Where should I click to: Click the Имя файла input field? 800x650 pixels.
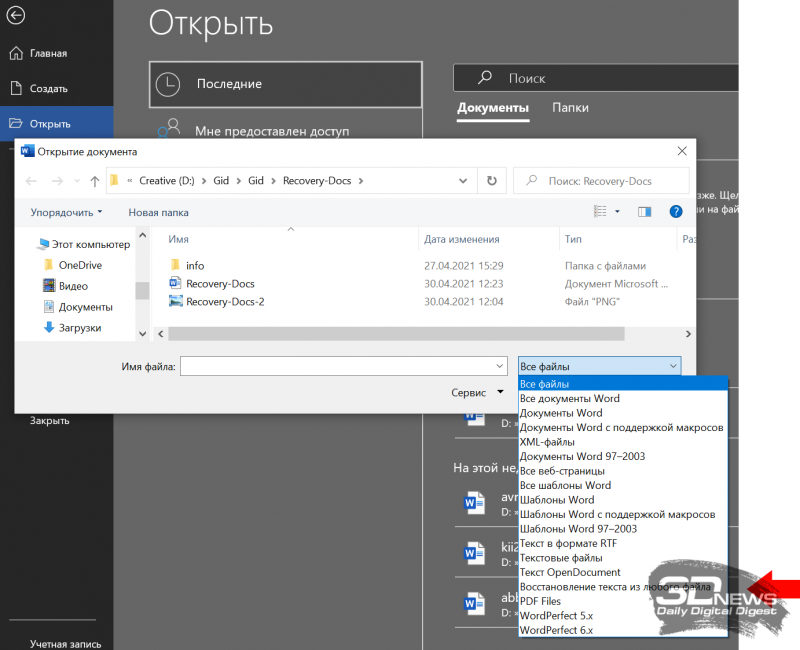coord(337,366)
